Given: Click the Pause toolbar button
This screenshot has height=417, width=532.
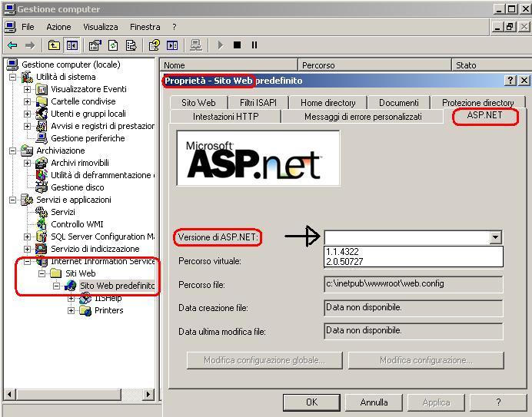Looking at the screenshot, I should [254, 45].
